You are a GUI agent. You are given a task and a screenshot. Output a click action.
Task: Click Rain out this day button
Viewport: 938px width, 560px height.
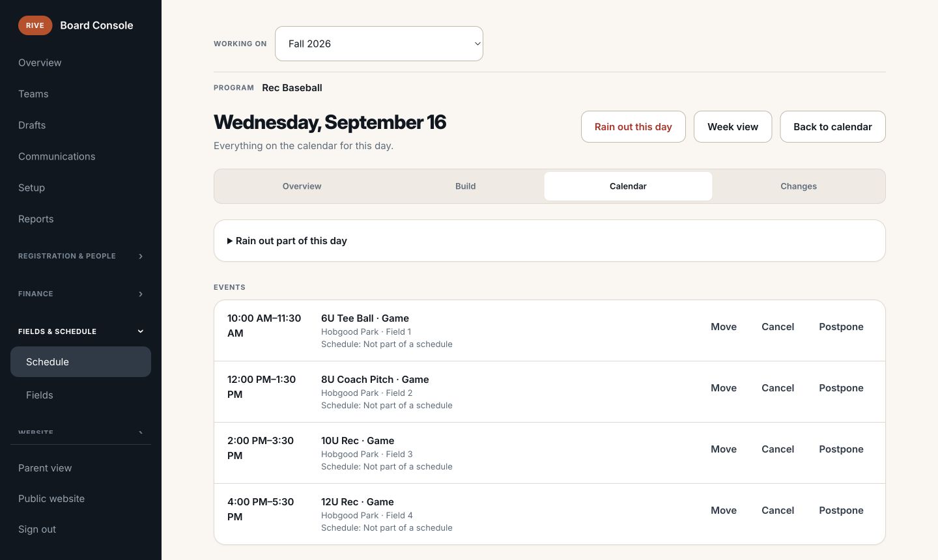click(633, 127)
